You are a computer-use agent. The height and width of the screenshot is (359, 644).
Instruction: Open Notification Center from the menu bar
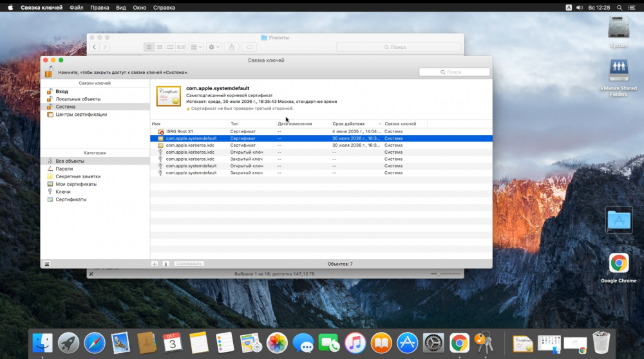pyautogui.click(x=632, y=7)
